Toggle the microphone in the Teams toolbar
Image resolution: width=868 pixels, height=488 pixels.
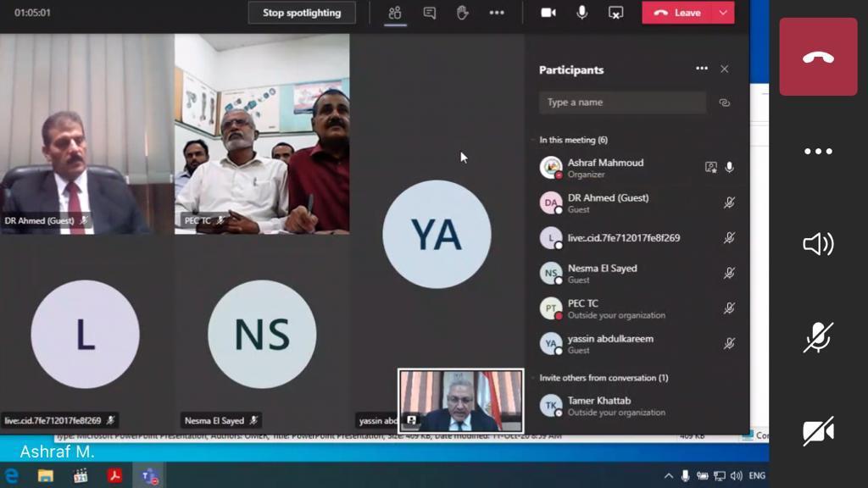(582, 13)
